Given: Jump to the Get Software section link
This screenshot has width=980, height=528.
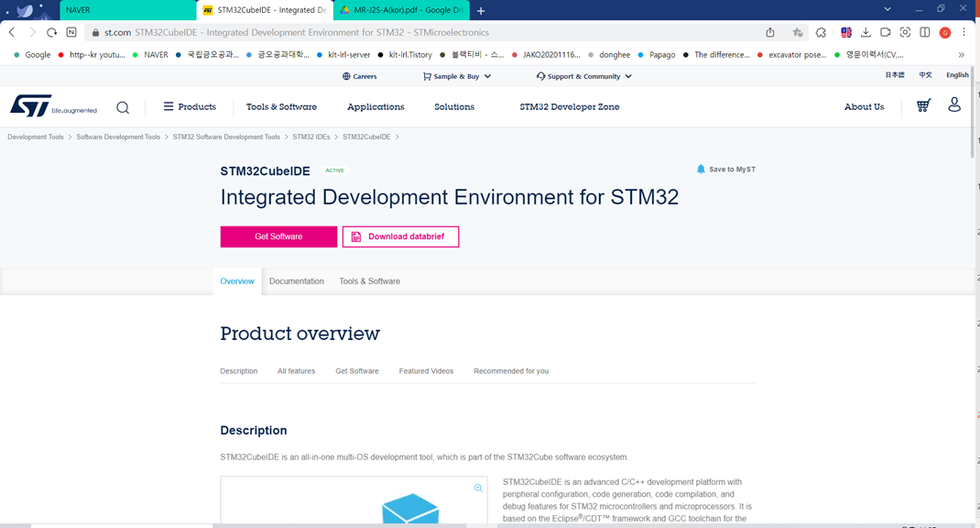Looking at the screenshot, I should coord(357,371).
